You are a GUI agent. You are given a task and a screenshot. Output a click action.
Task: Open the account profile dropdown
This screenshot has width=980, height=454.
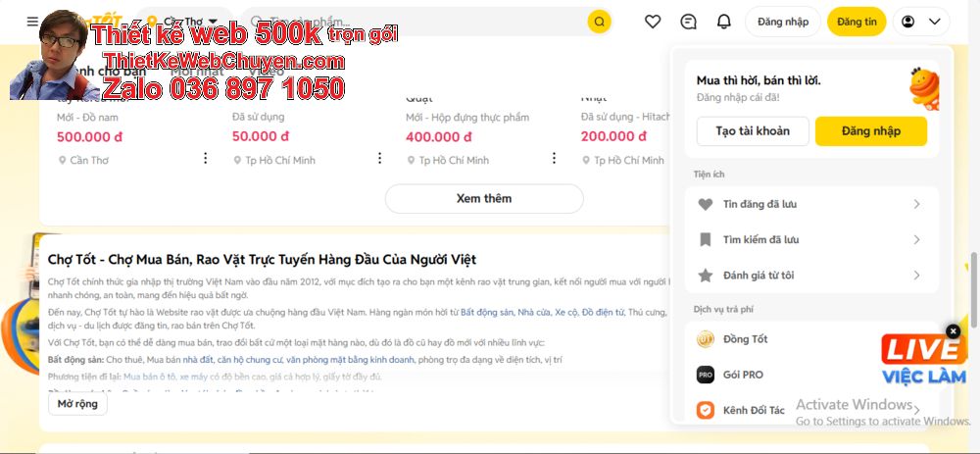pyautogui.click(x=921, y=22)
